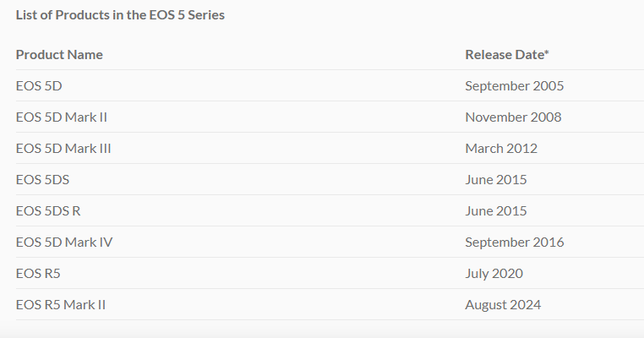
Task: Click the March 2012 release date
Action: click(x=501, y=148)
